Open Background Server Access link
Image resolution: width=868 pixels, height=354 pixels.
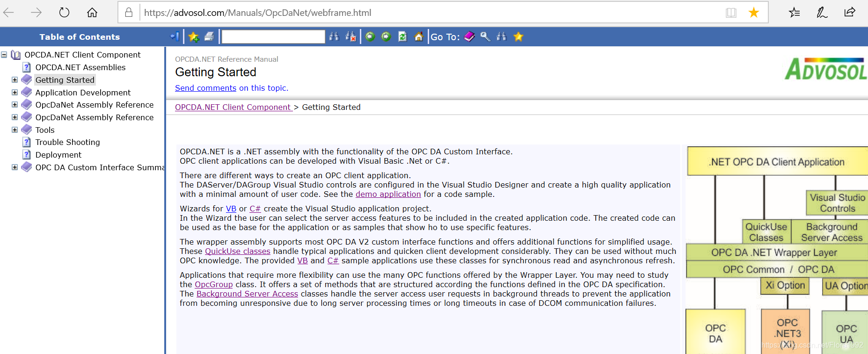click(x=247, y=294)
